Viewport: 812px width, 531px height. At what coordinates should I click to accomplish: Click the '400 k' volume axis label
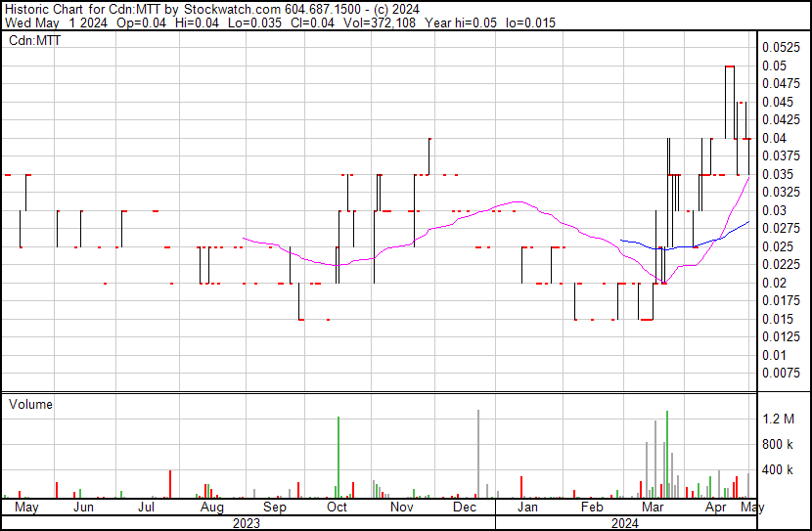pos(778,470)
